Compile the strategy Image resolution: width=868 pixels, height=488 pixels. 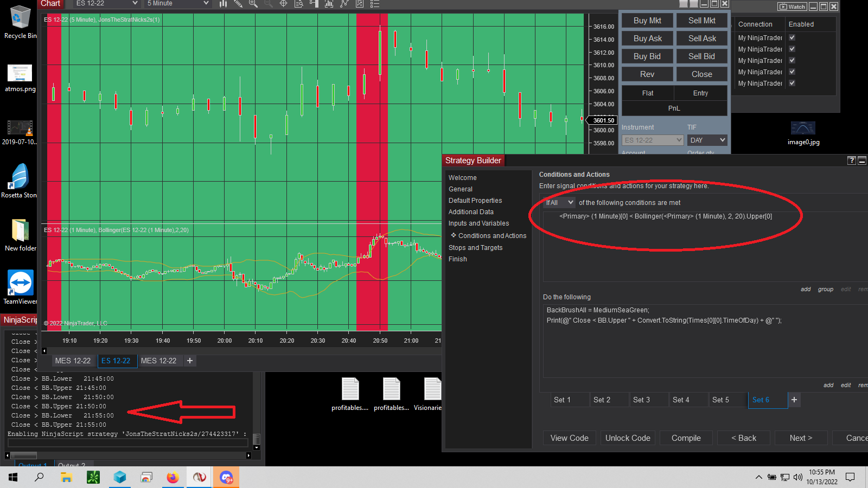[x=686, y=438]
